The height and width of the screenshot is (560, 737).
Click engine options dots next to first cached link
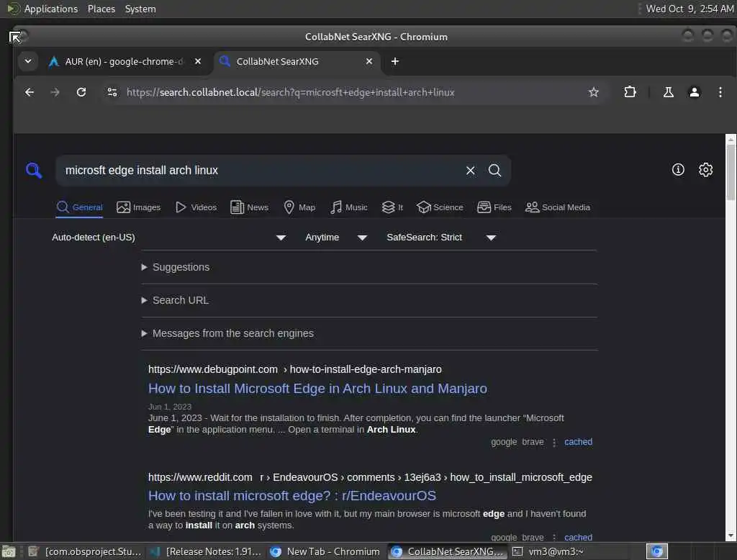(554, 442)
